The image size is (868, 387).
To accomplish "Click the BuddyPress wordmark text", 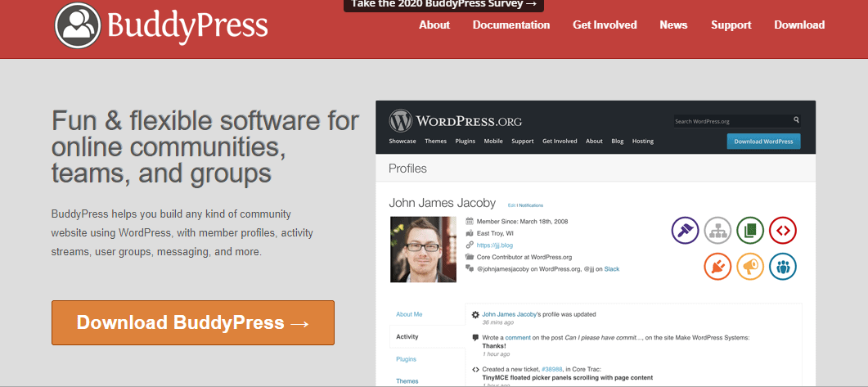I will point(187,25).
